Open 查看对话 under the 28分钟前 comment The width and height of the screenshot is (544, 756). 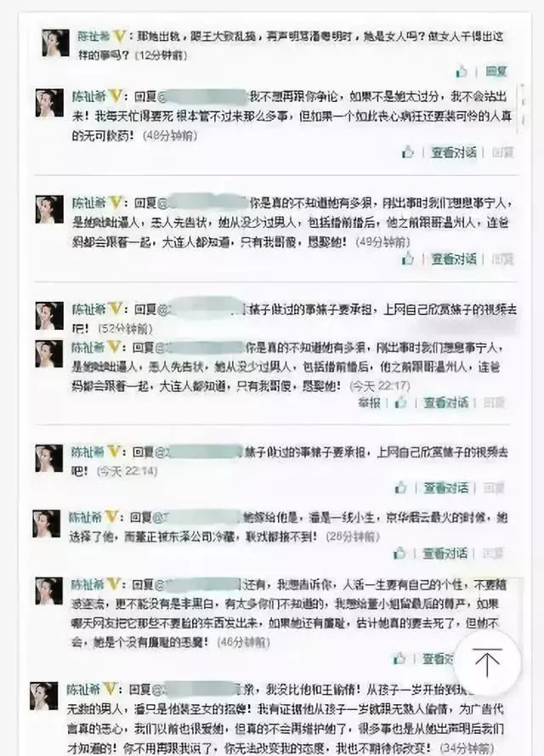click(x=445, y=553)
